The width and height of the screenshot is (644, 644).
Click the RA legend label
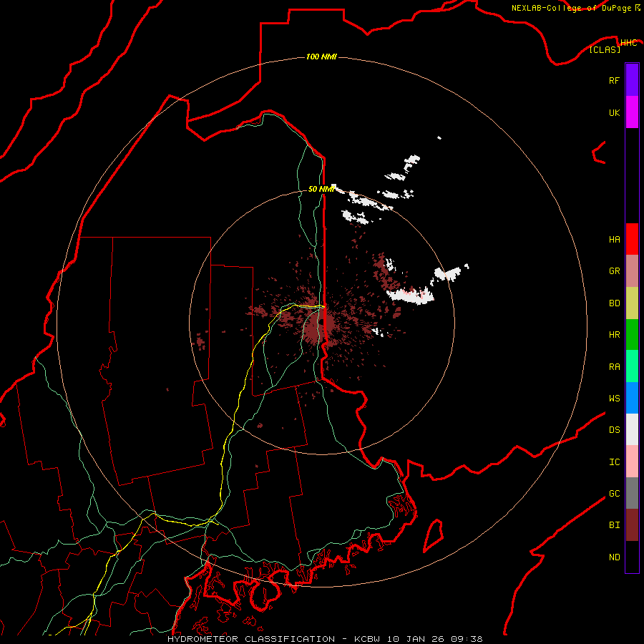tap(614, 367)
